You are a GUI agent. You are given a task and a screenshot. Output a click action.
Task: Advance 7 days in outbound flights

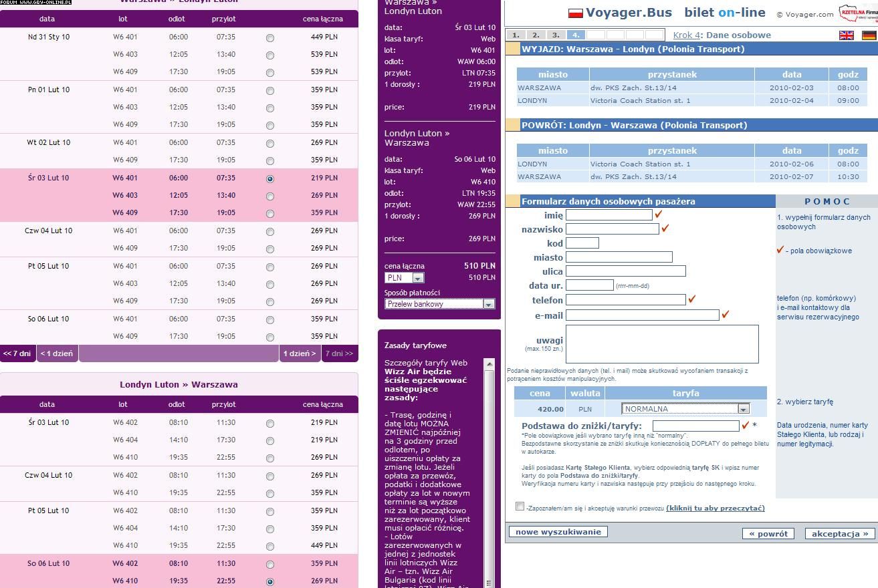339,353
